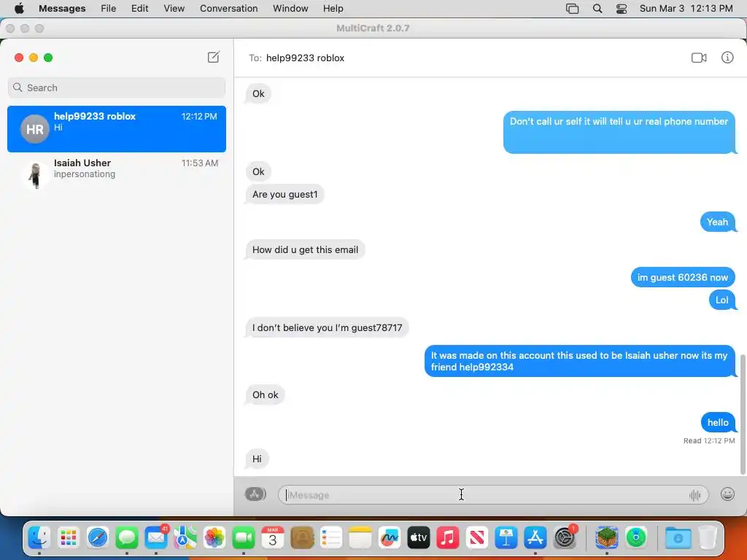
Task: Open Apple TV from the dock
Action: coord(419,537)
